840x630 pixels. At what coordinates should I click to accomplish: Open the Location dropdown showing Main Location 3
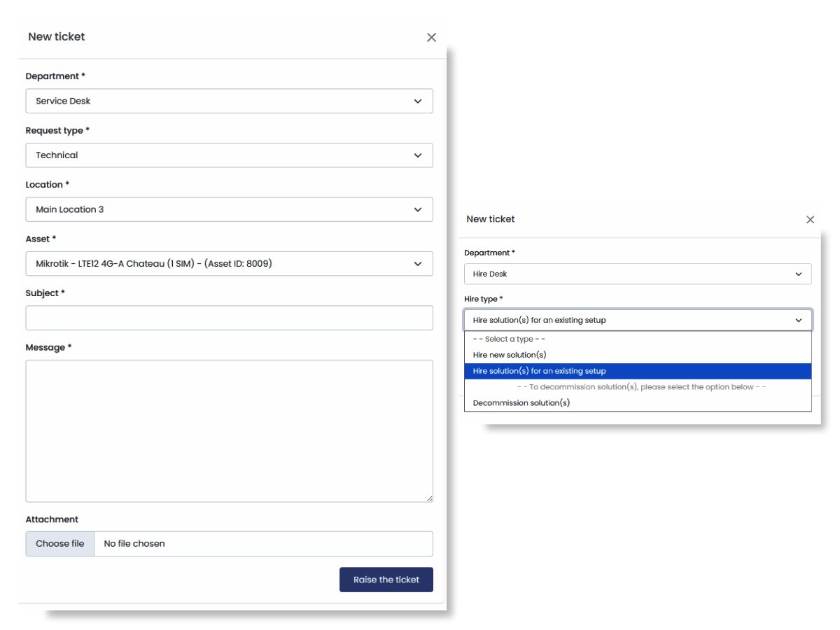coord(229,209)
